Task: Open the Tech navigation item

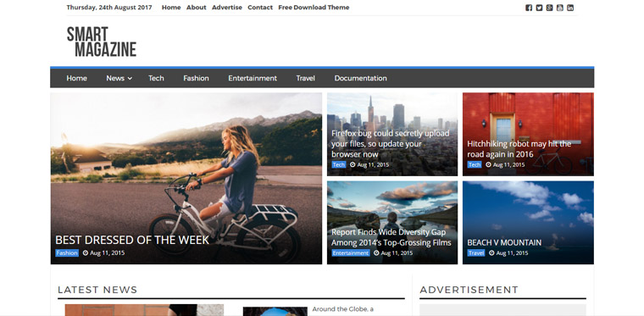Action: pos(156,78)
